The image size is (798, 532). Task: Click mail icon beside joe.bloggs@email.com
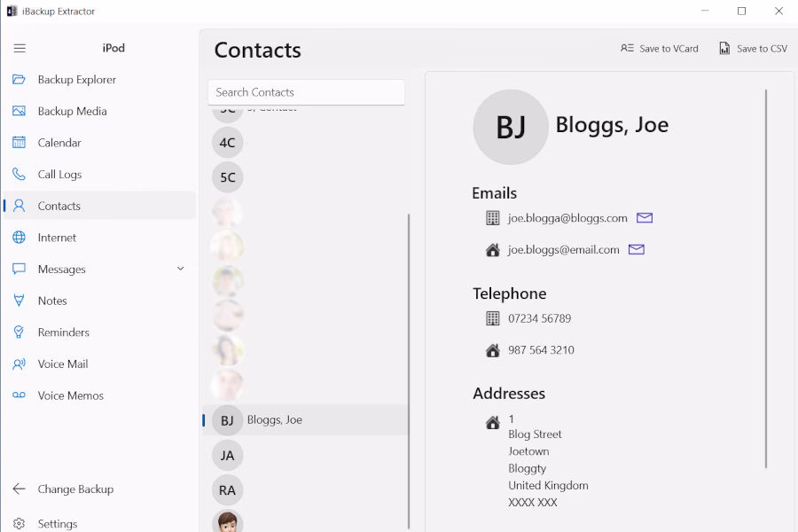pyautogui.click(x=637, y=250)
